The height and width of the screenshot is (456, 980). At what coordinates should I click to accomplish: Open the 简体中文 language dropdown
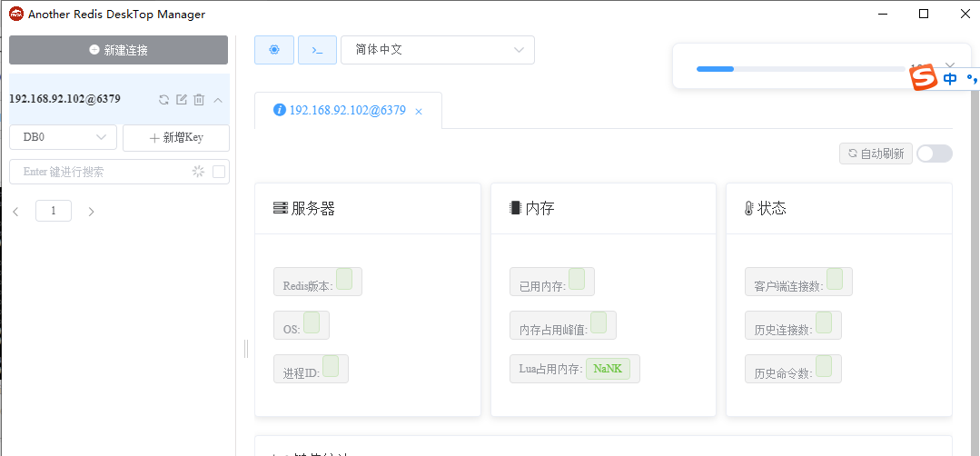(x=438, y=50)
